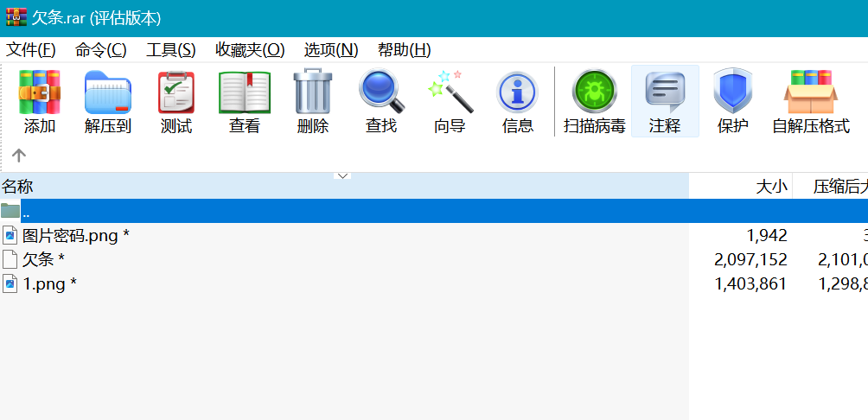Viewport: 868px width, 420px height.
Task: Open the 查看 (View) book icon
Action: (x=245, y=92)
